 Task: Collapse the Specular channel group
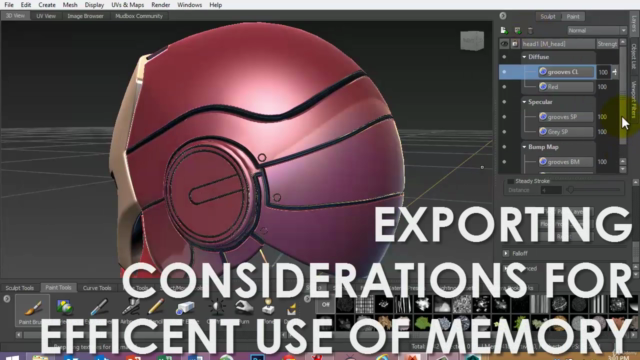pos(524,102)
